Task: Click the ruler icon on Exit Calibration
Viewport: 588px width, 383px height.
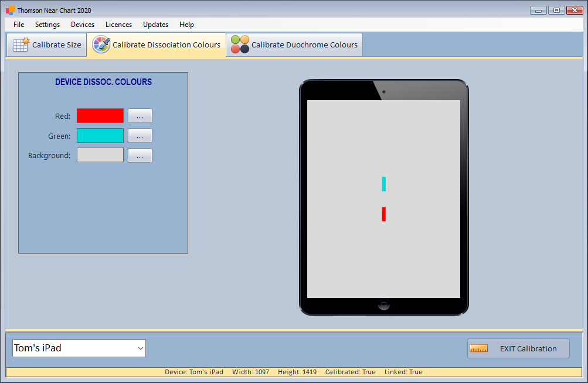Action: 479,348
